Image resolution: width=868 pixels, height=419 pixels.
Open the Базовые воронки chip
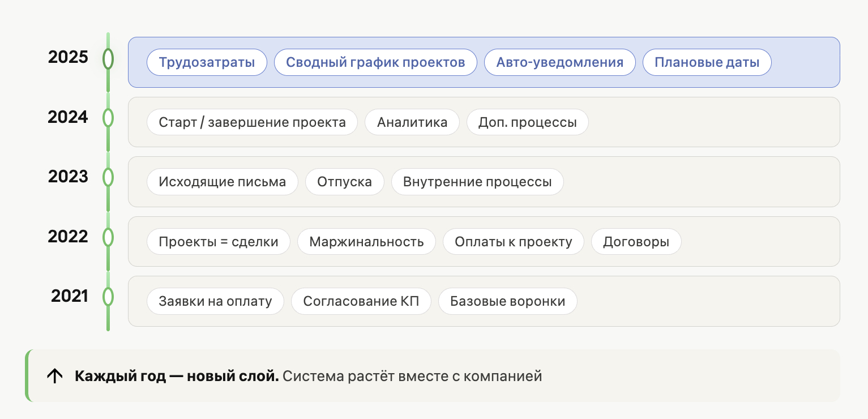coord(508,301)
